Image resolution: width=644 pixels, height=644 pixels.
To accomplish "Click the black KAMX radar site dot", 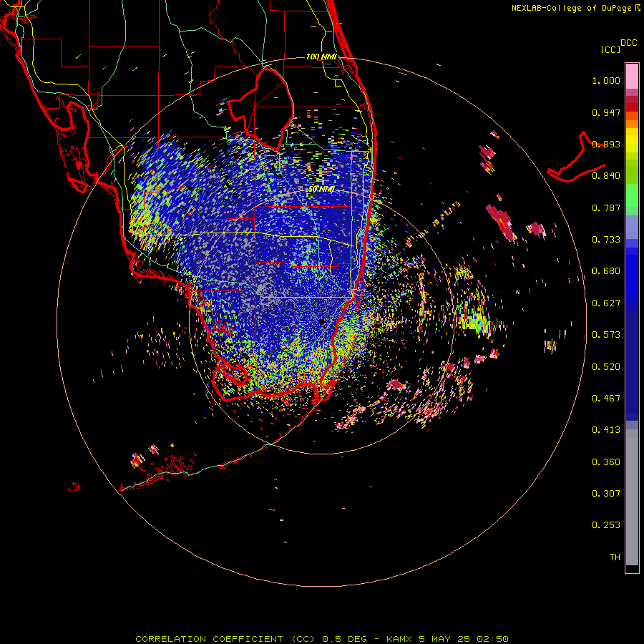I will pyautogui.click(x=322, y=321).
